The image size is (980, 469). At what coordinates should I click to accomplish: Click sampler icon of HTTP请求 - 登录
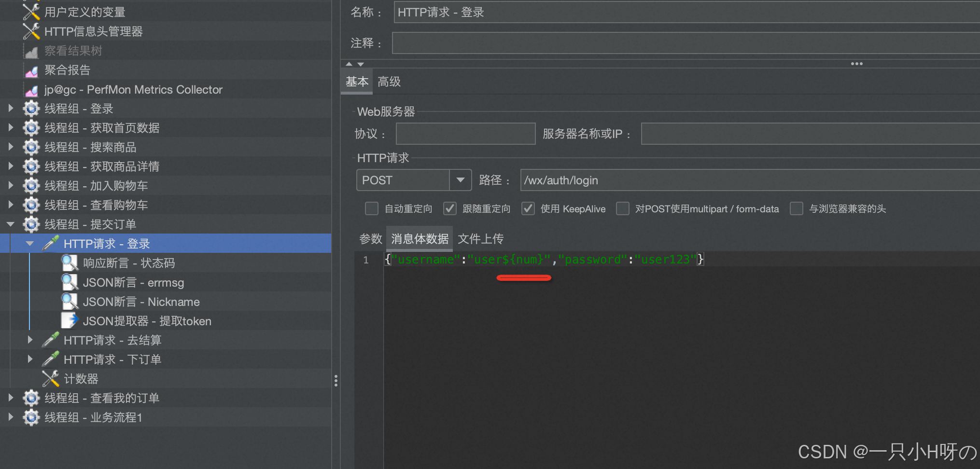51,243
